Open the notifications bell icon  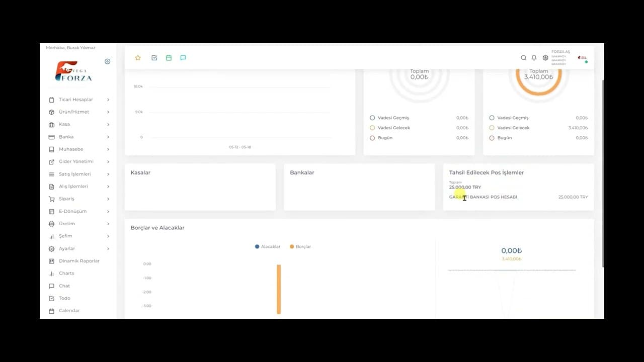[x=534, y=58]
